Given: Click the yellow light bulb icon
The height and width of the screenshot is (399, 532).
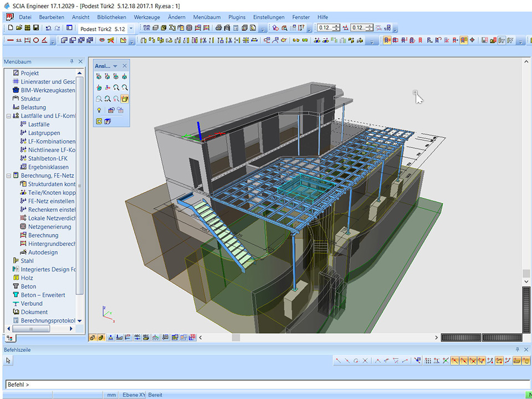Looking at the screenshot, I should (99, 110).
